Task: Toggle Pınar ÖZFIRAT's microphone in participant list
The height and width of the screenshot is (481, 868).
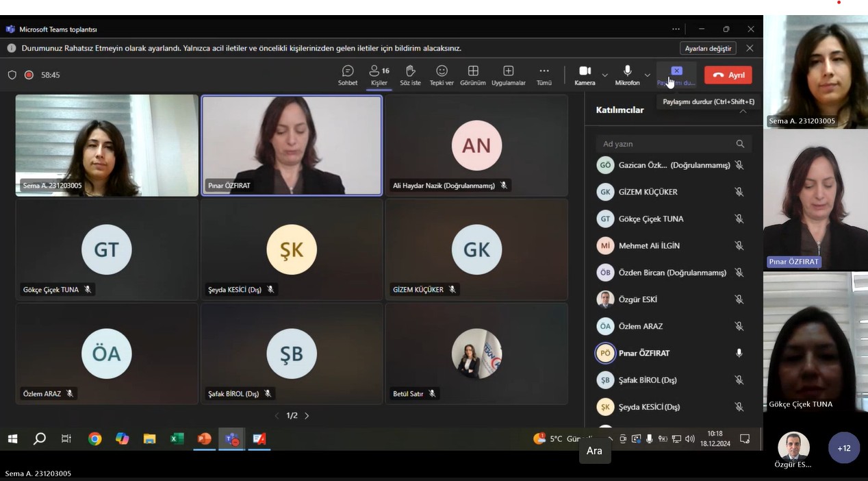Action: (739, 353)
